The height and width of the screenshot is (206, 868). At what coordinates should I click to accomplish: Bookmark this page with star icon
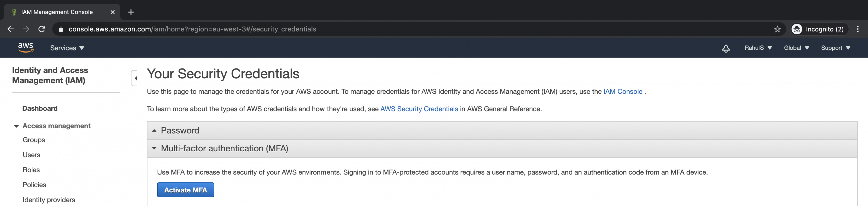coord(777,29)
